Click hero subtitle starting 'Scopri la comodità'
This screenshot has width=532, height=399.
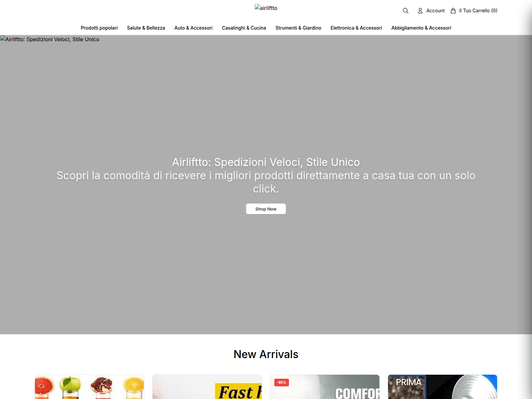pyautogui.click(x=266, y=182)
